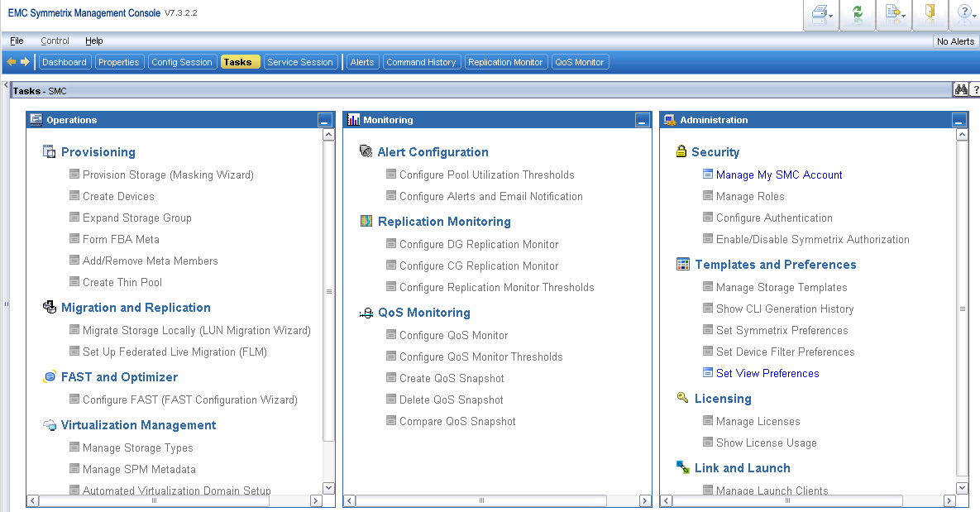The height and width of the screenshot is (512, 980).
Task: Click the Security padlock icon
Action: [x=681, y=151]
